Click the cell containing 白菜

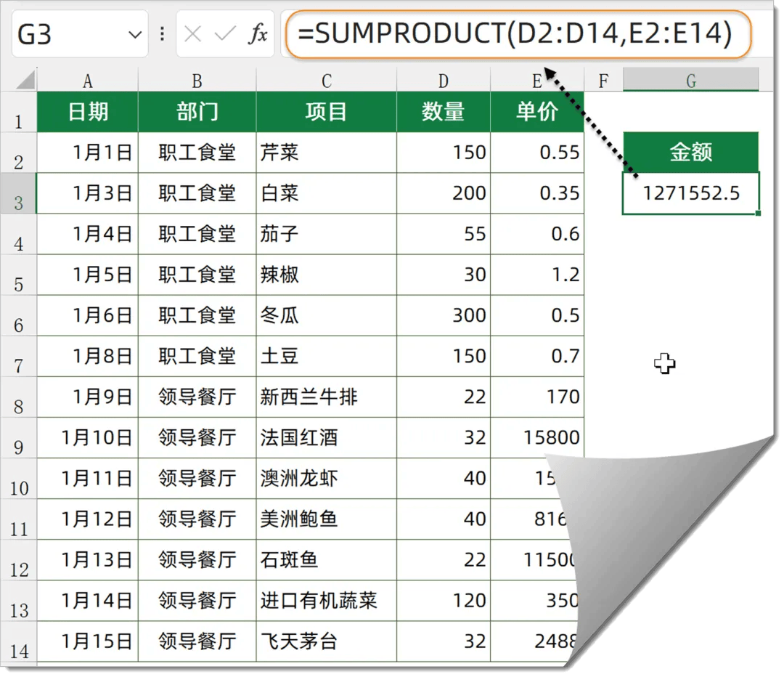(327, 193)
